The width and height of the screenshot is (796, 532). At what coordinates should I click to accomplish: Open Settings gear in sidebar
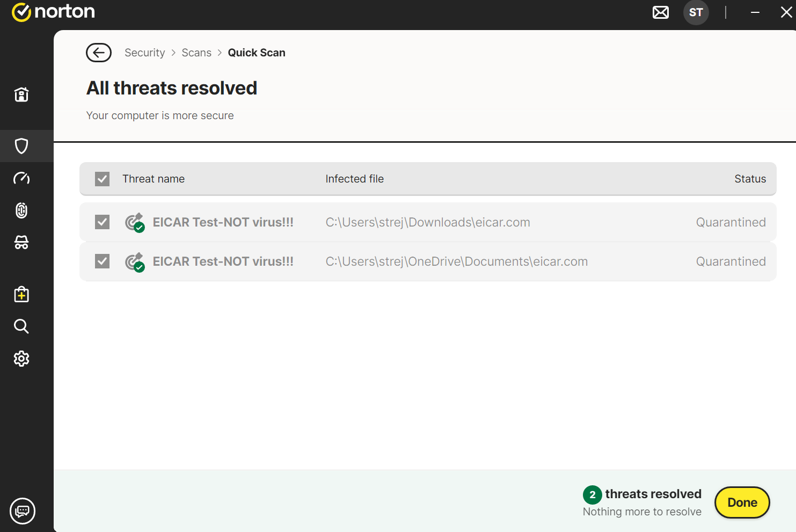pyautogui.click(x=21, y=359)
